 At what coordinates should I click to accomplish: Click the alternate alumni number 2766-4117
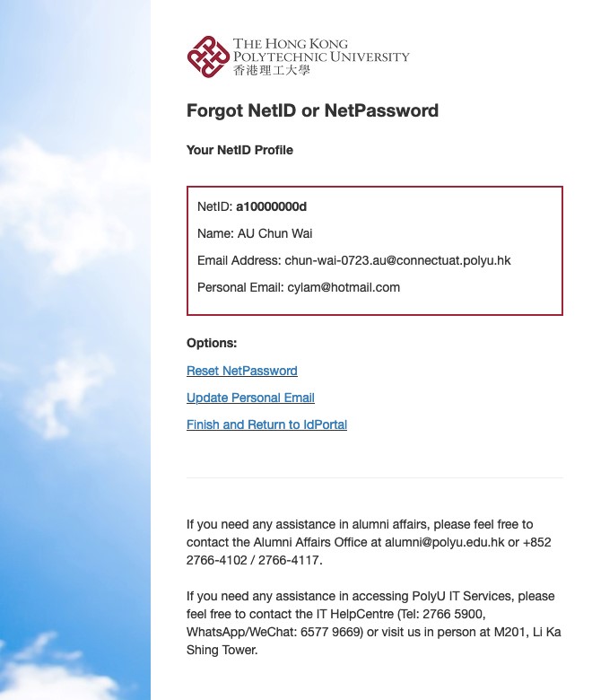tap(287, 560)
